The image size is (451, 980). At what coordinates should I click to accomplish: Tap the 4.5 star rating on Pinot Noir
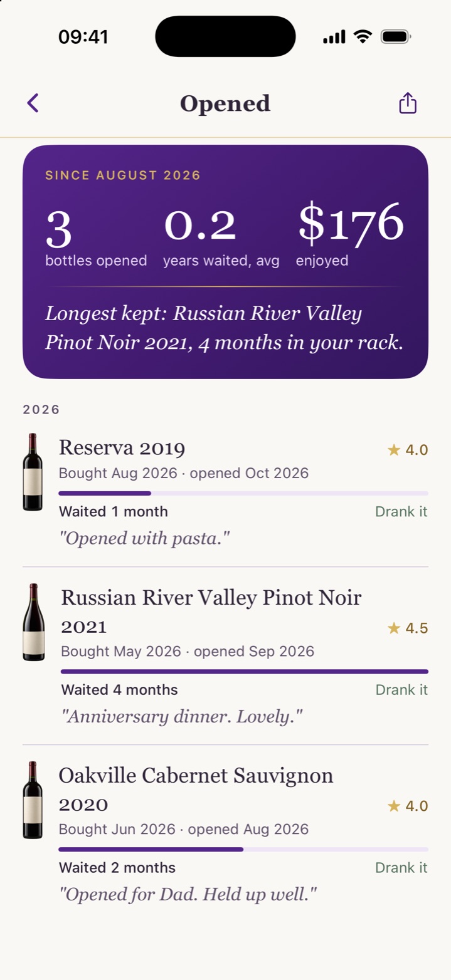408,628
